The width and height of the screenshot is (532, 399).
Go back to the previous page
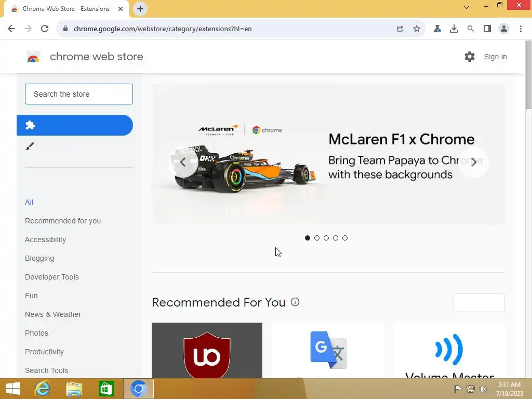point(11,29)
